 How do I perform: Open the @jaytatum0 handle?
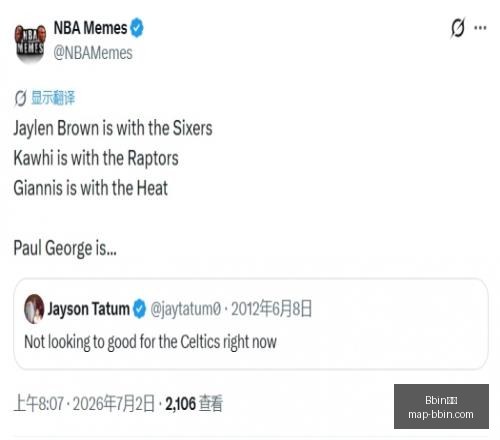(185, 309)
